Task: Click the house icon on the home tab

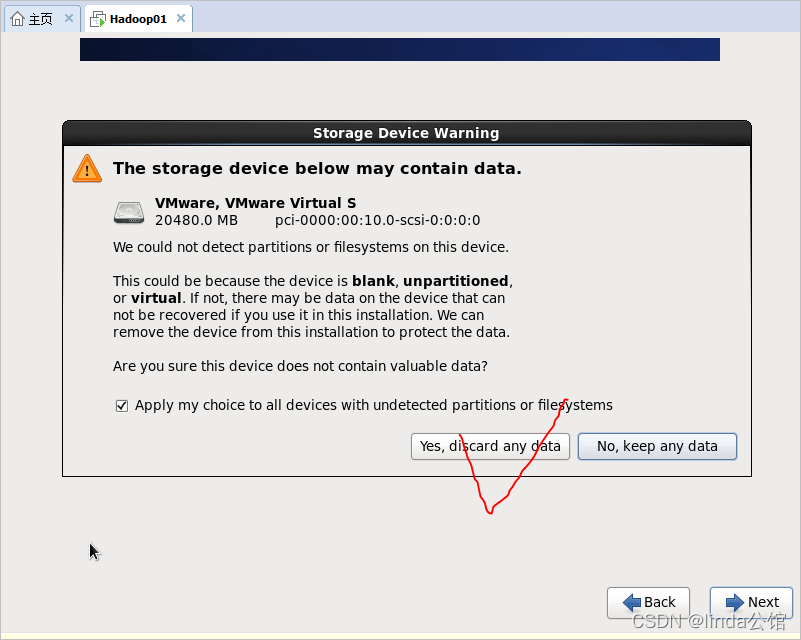Action: (x=17, y=19)
